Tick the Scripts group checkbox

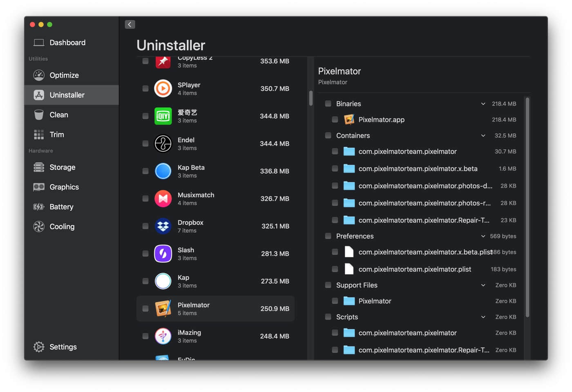point(328,317)
